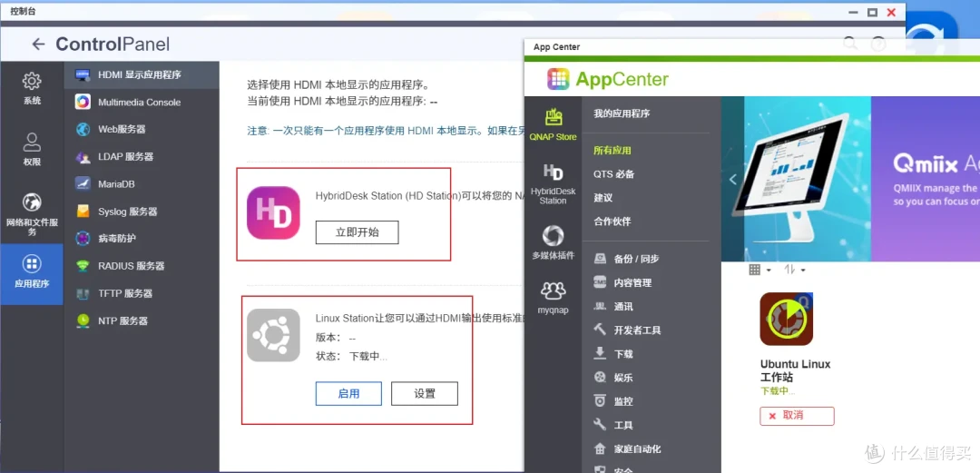Click the Linux Station 状态 下载中 text
Screen dimensions: 980x473
point(368,357)
